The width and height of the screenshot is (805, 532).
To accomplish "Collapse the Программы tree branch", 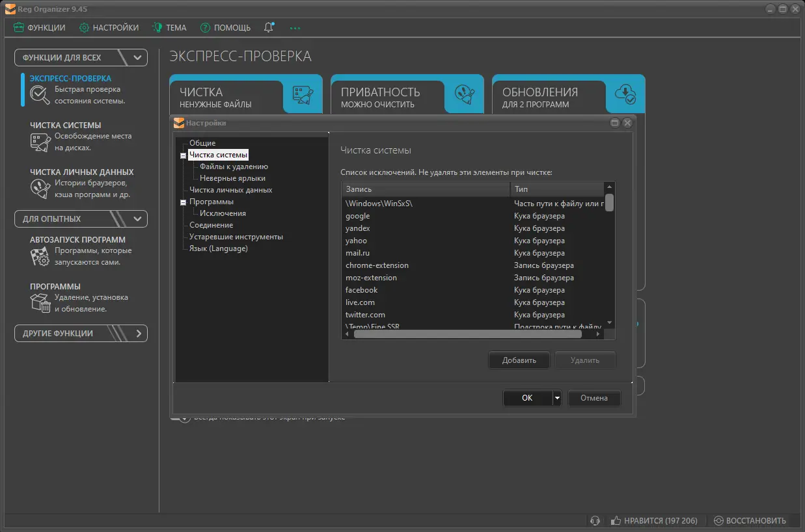I will coord(183,201).
